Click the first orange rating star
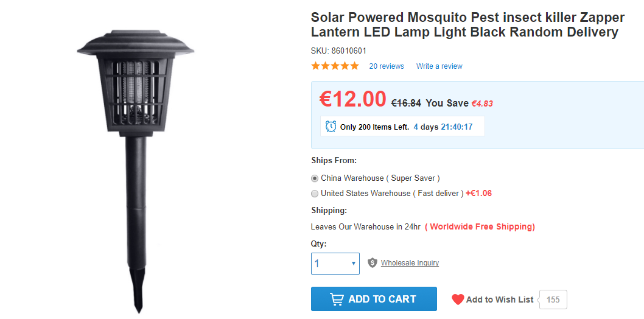 pos(316,66)
